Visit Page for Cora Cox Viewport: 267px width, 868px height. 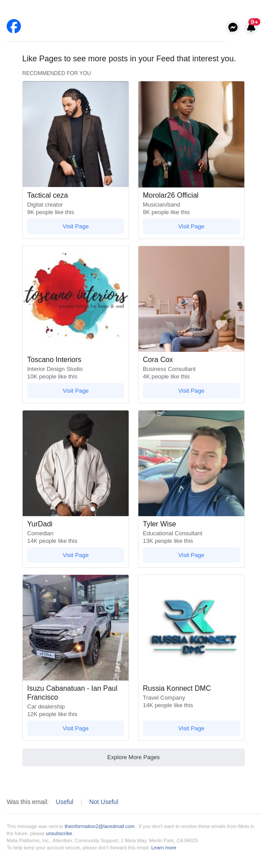(x=191, y=390)
